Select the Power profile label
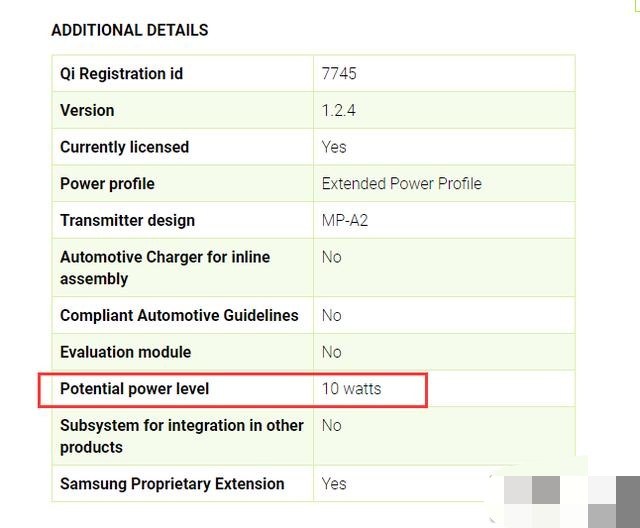This screenshot has height=528, width=640. tap(107, 184)
